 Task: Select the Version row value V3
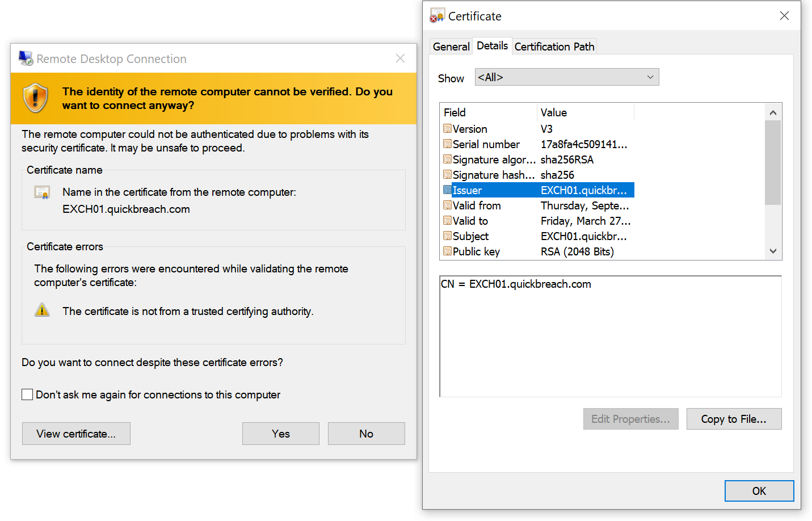[x=546, y=129]
